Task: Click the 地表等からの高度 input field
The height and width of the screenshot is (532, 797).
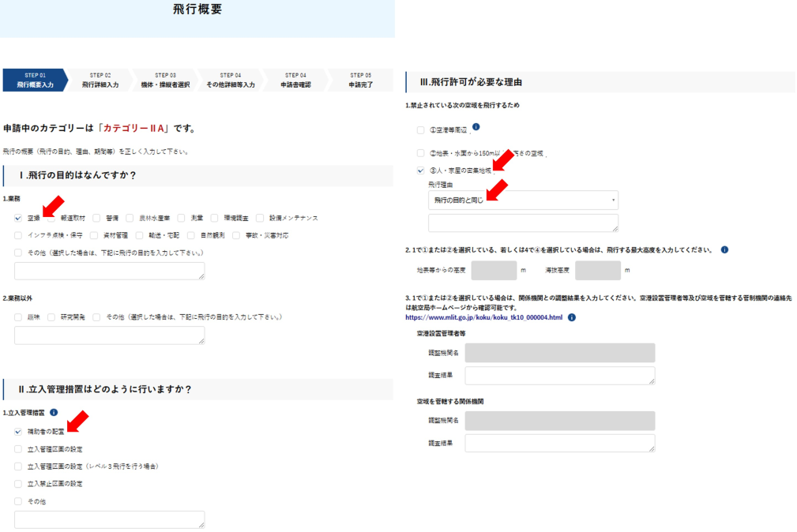Action: (494, 271)
